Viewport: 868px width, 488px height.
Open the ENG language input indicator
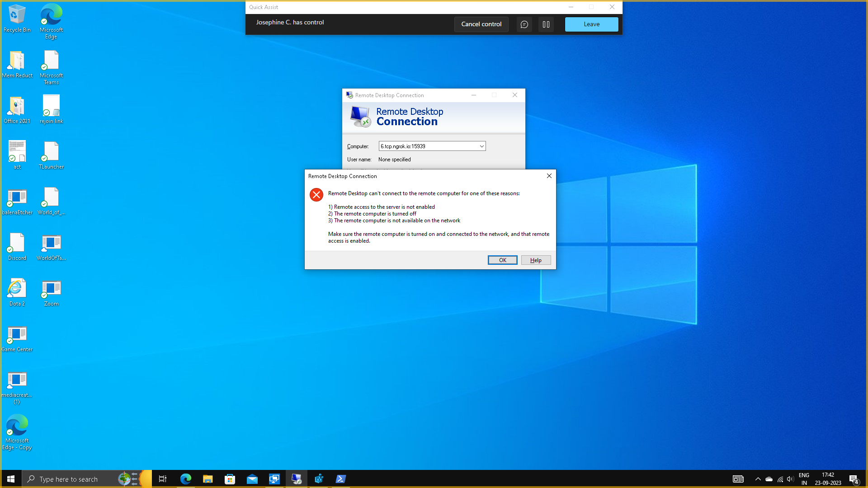(804, 479)
